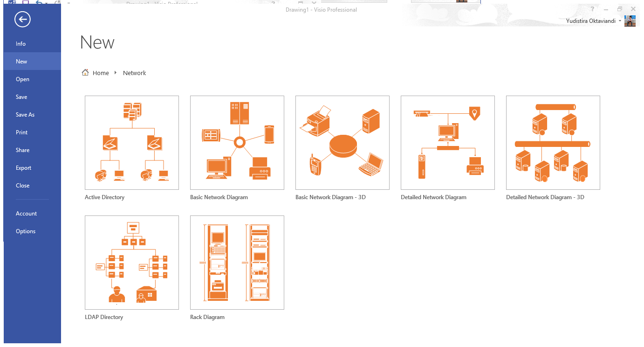Screen dimensions: 644x347
Task: Choose the Basic Network Diagram - 3D template
Action: (342, 142)
